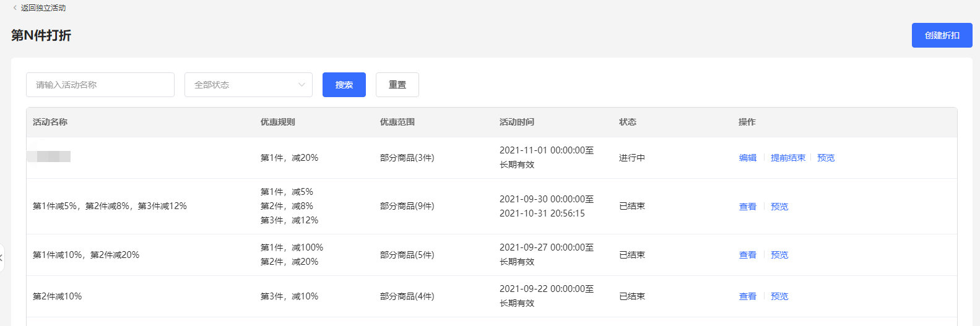Click 查看 for the 2021-09-30 activity
Image resolution: width=980 pixels, height=326 pixels.
click(x=748, y=207)
